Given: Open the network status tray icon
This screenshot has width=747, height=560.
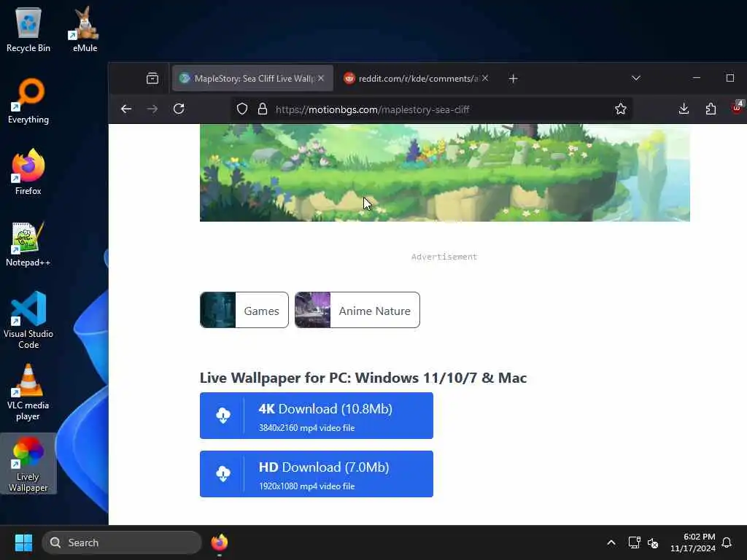Looking at the screenshot, I should pyautogui.click(x=634, y=542).
